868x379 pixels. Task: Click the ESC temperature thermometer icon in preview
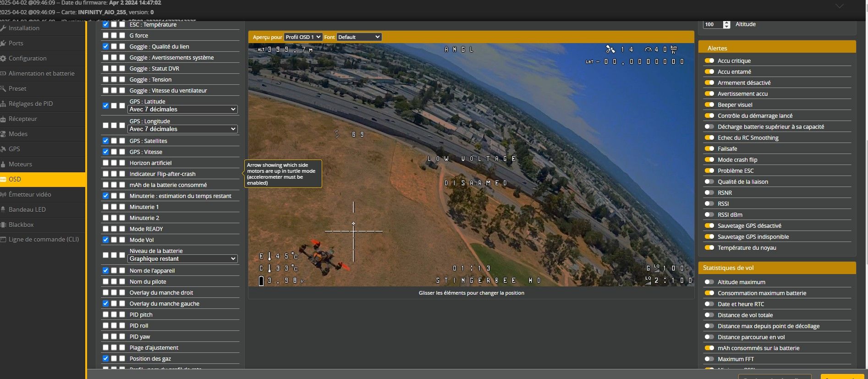tap(269, 256)
